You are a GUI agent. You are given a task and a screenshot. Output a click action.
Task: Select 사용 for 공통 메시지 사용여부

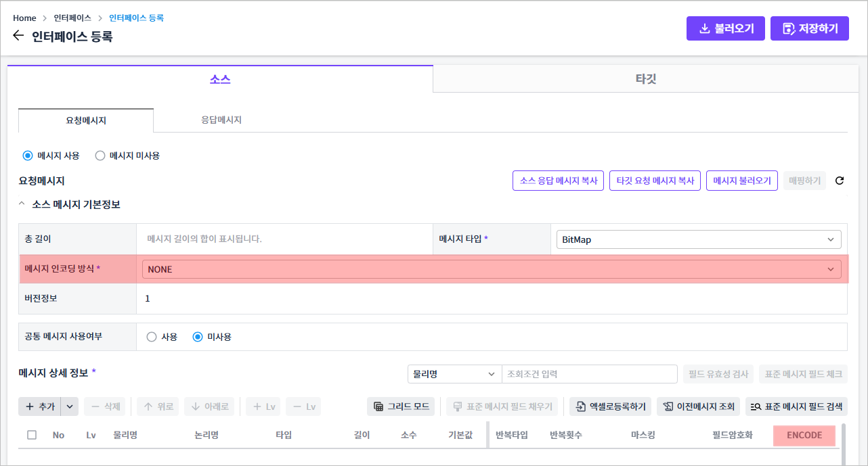point(152,337)
